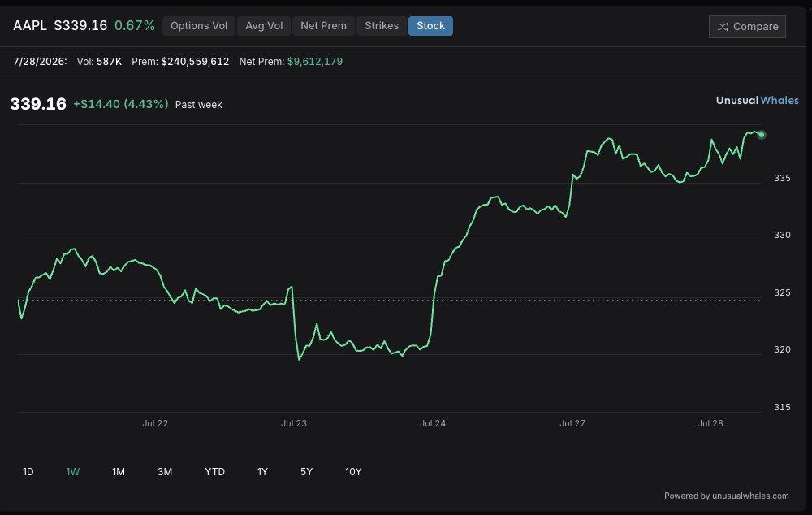This screenshot has width=812, height=515.
Task: Click the 335 price axis label
Action: [782, 178]
